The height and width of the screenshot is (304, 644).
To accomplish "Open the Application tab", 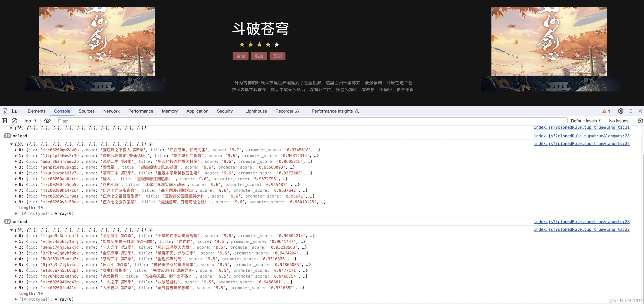I will click(197, 111).
